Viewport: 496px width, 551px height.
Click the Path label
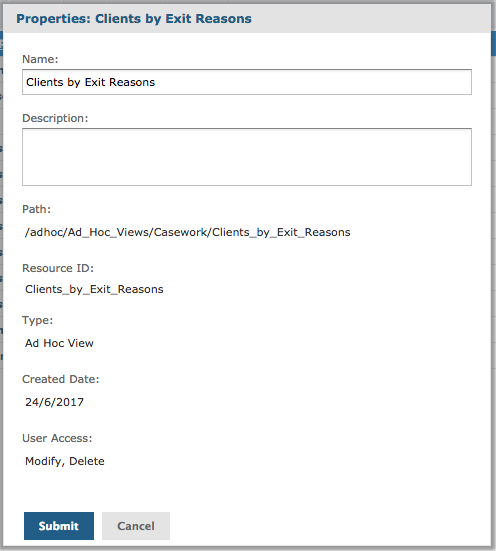[37, 209]
